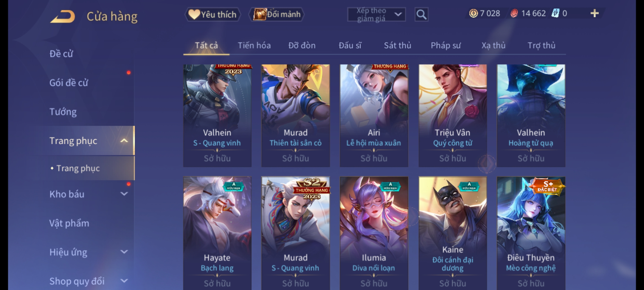Collapse the Trang phục sidebar section
644x290 pixels.
point(124,141)
